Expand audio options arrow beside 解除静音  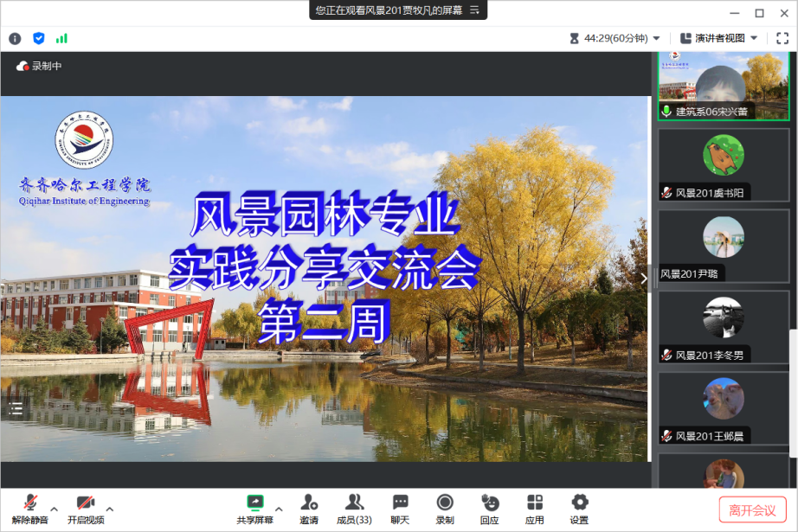[55, 509]
